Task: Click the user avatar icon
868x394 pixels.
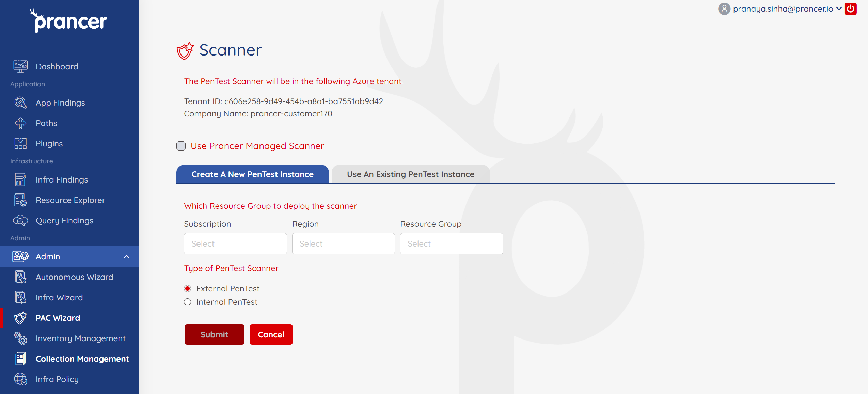Action: pos(724,9)
